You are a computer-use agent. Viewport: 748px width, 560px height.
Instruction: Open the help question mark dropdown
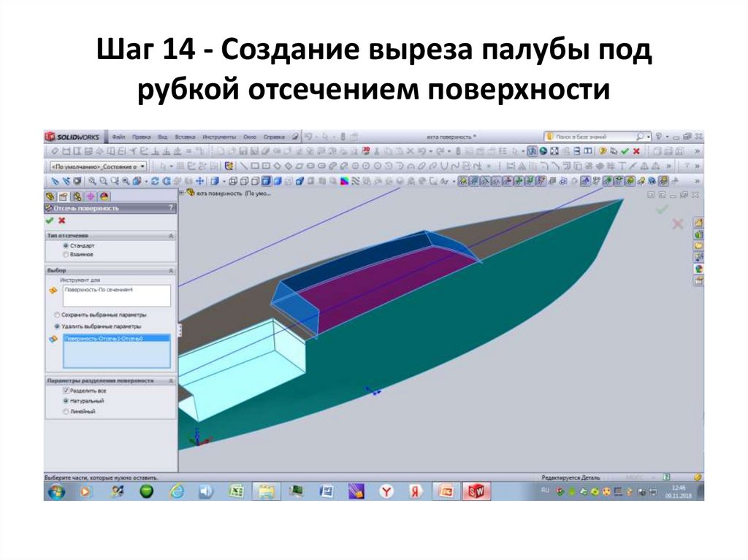(668, 137)
